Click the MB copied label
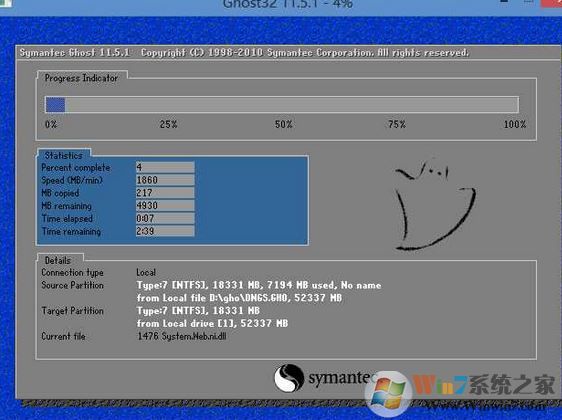This screenshot has width=562, height=420. [60, 193]
